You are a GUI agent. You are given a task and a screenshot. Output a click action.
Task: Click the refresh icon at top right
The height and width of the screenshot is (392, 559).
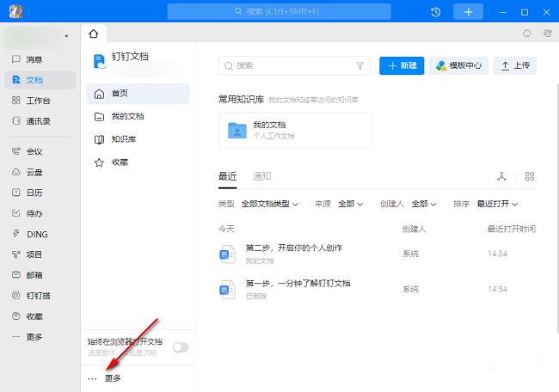pos(526,34)
